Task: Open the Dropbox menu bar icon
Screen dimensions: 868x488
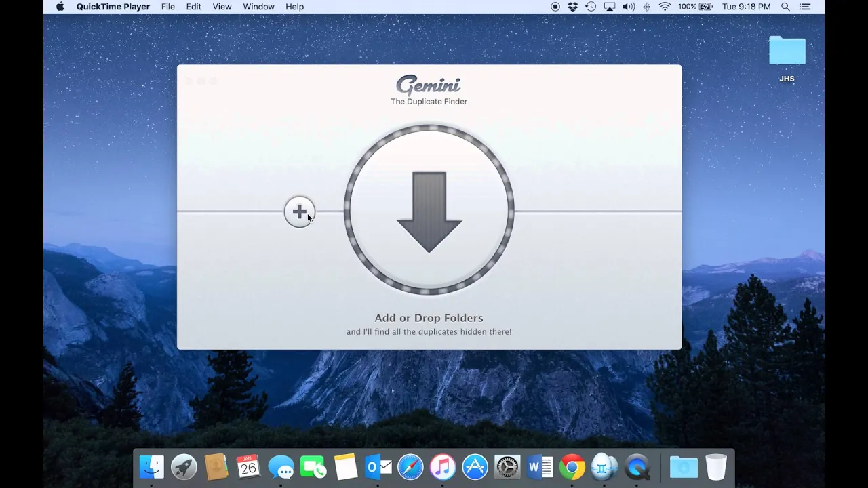Action: (573, 7)
